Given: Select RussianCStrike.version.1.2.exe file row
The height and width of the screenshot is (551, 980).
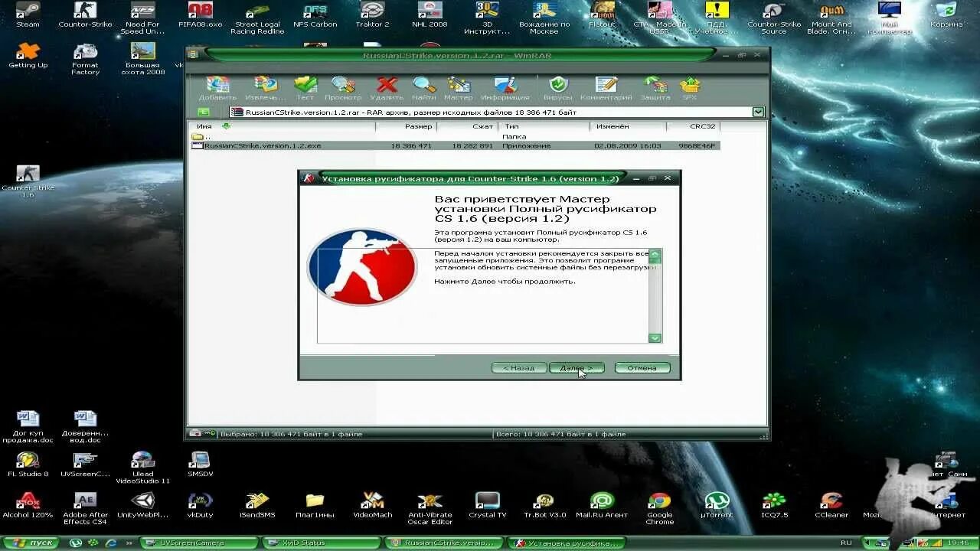Looking at the screenshot, I should 455,145.
